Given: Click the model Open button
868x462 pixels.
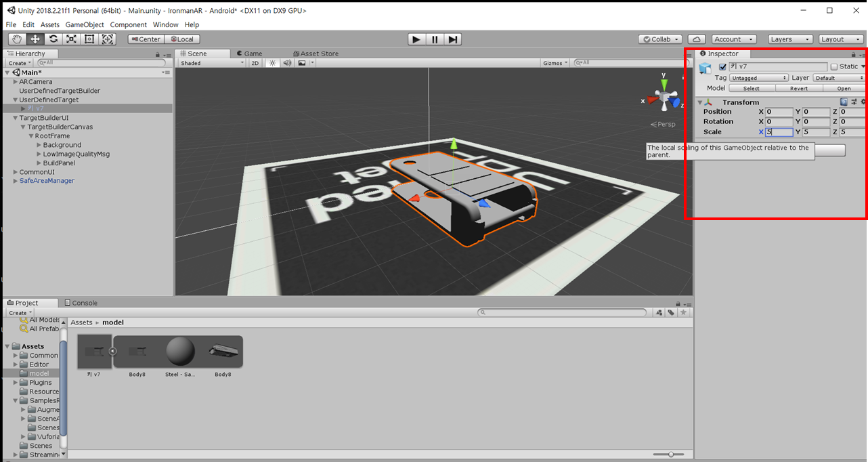Looking at the screenshot, I should point(844,88).
